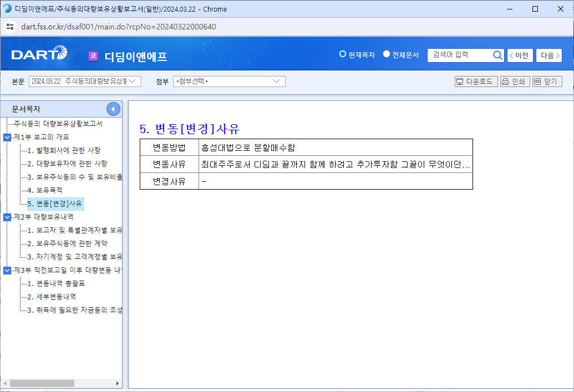
Task: Select the 전체문서 radio button
Action: (x=386, y=54)
